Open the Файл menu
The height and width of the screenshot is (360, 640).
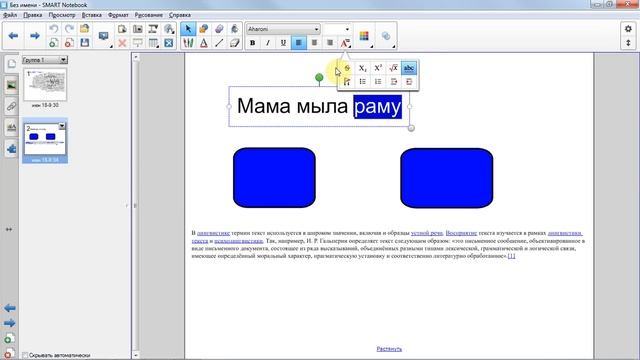[10, 15]
